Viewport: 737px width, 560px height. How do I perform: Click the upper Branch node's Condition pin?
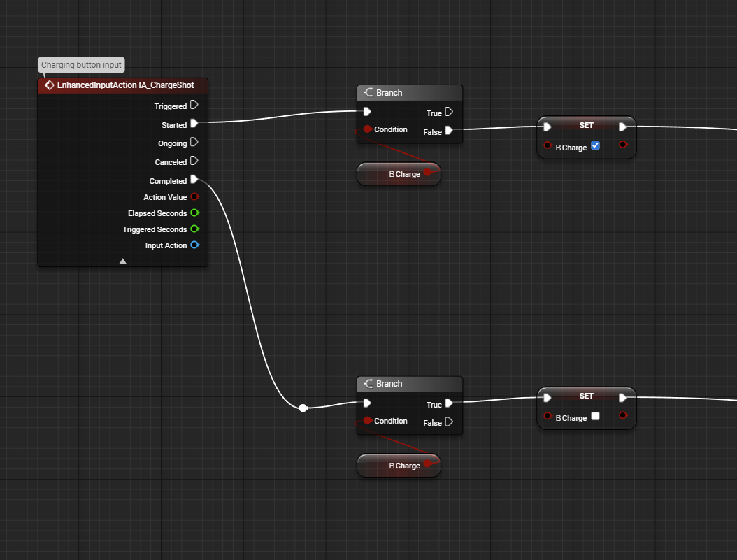[x=368, y=129]
